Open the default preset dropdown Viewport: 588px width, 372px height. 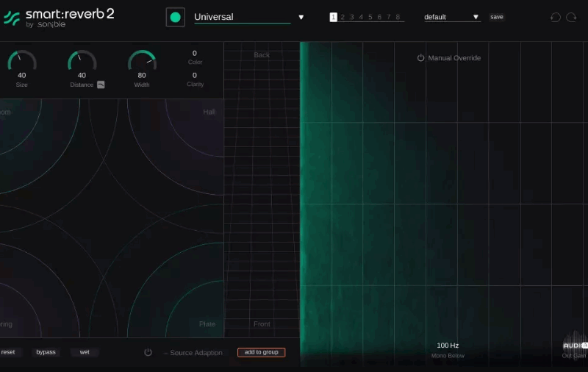coord(452,17)
